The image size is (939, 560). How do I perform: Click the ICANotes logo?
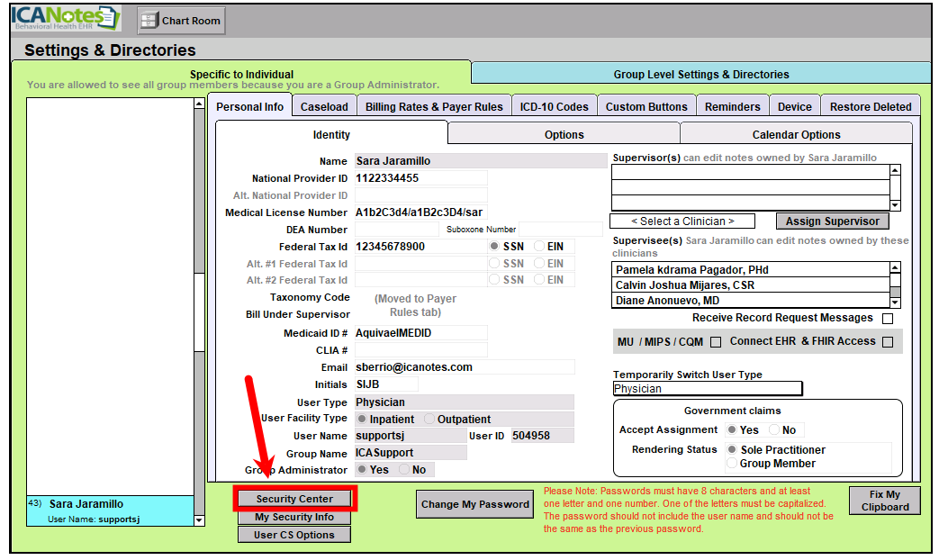point(65,18)
